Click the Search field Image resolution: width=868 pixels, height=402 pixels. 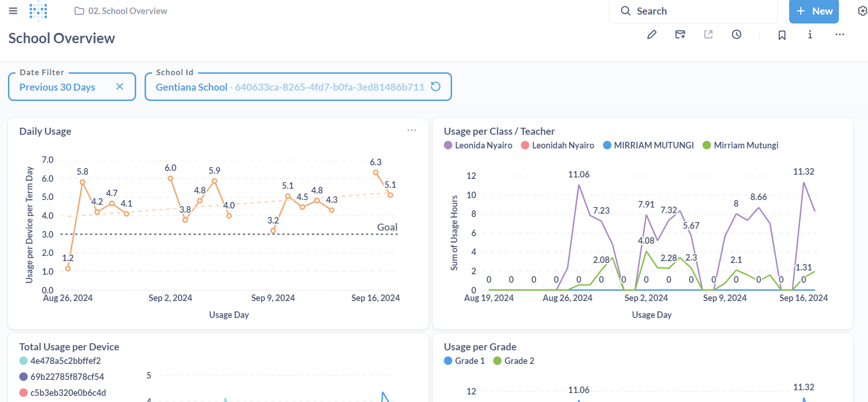(693, 11)
